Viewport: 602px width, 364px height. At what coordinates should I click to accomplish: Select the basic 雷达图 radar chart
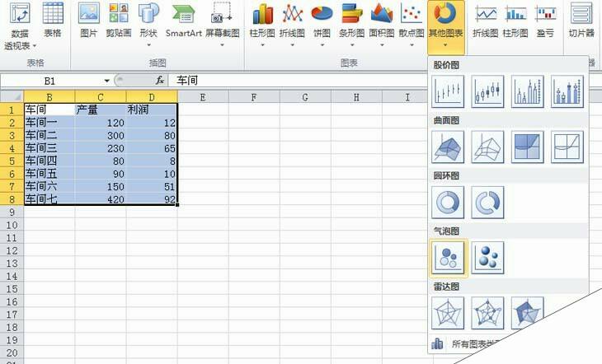[x=448, y=313]
